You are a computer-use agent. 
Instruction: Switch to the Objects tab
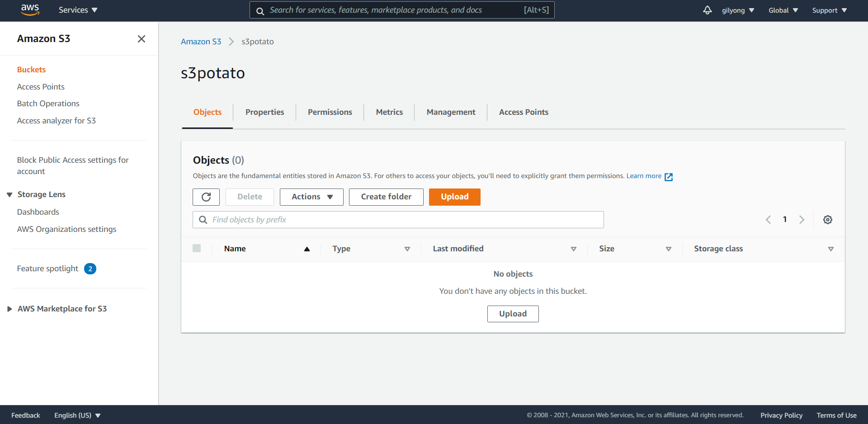pyautogui.click(x=208, y=112)
